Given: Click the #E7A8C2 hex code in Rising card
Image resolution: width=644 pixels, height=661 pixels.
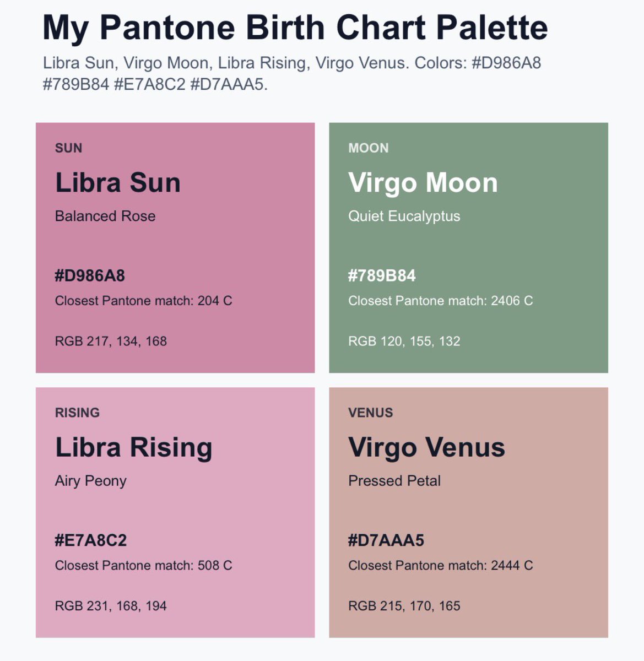Looking at the screenshot, I should tap(91, 540).
